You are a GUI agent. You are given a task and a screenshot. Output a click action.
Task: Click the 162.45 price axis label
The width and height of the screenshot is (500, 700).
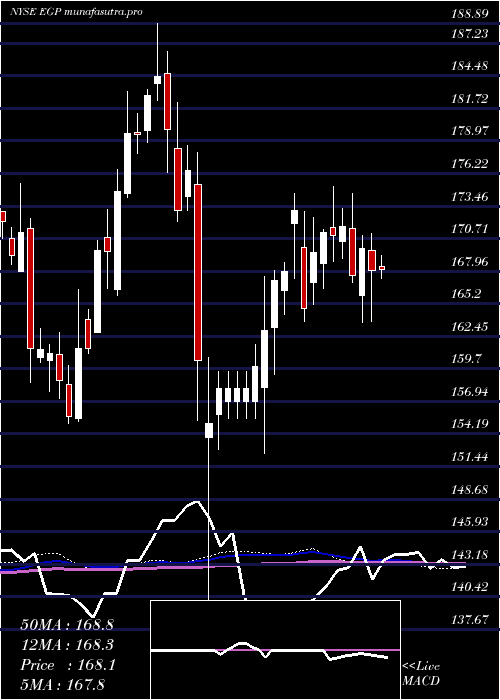point(469,326)
